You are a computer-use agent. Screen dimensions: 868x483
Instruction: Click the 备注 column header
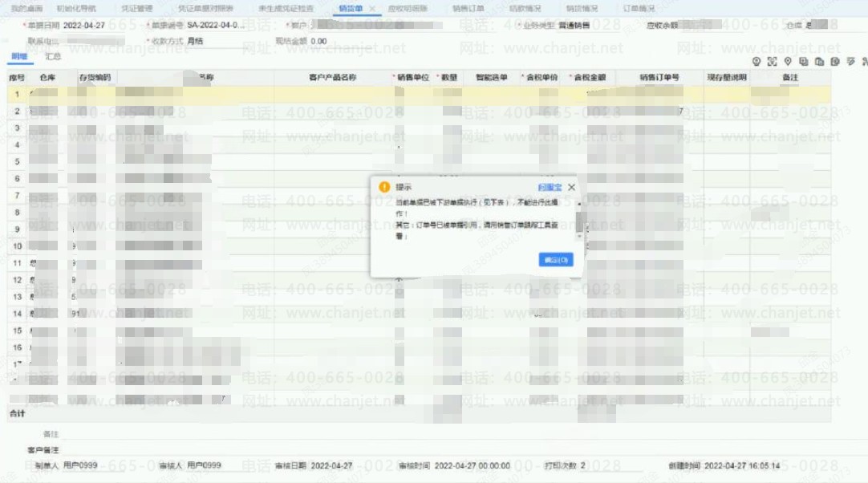(790, 78)
